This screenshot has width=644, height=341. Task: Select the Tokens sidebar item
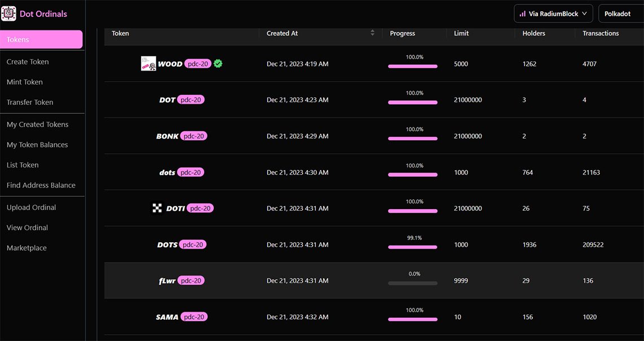click(42, 39)
